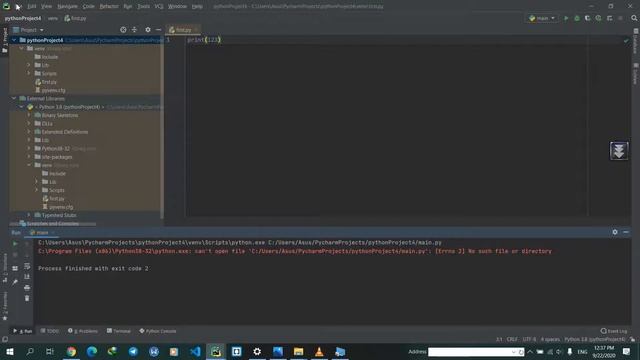Open Search Everywhere magnifier in top right

tap(634, 18)
